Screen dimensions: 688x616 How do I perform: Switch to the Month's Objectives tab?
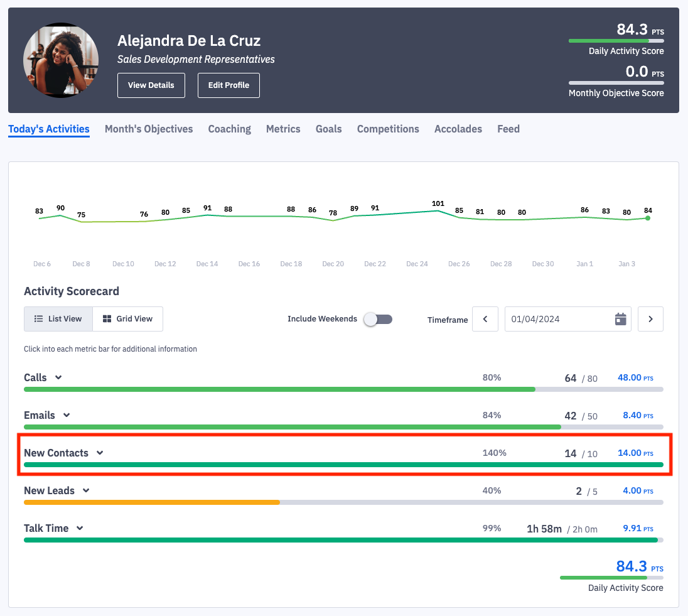[x=149, y=129]
